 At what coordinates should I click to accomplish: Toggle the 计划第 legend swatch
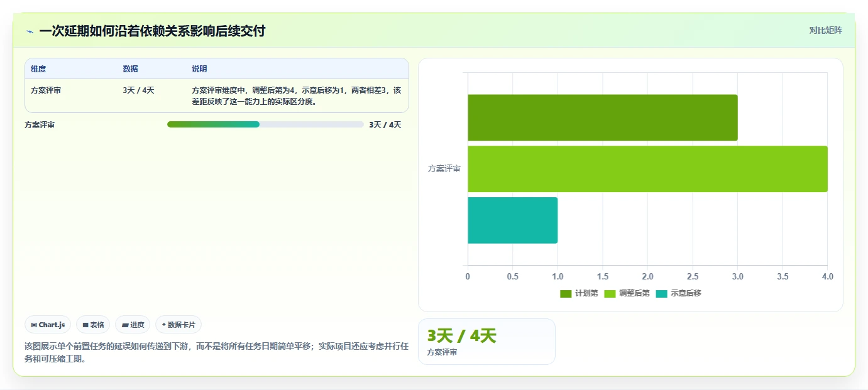click(x=566, y=293)
